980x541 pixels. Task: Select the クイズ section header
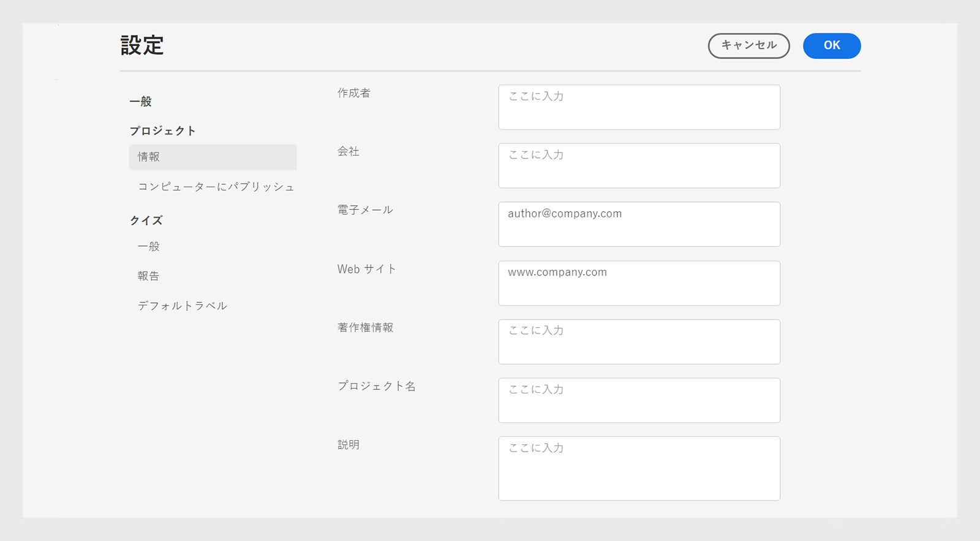tap(146, 220)
